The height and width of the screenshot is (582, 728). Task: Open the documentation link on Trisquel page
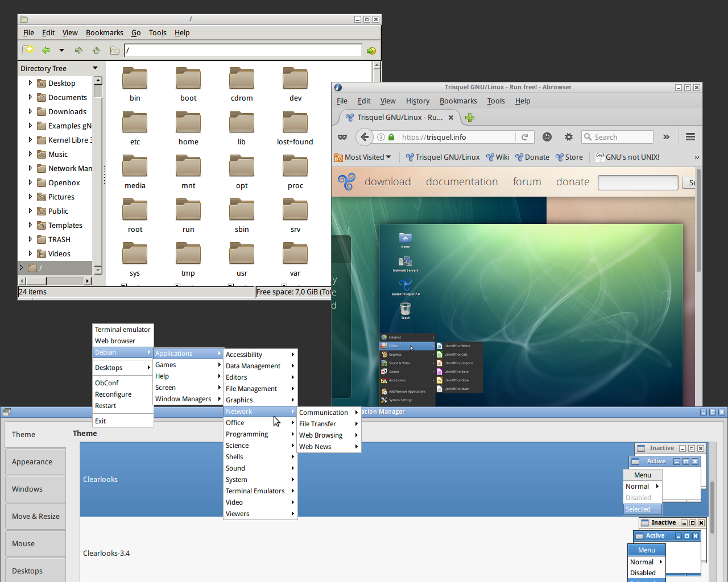pos(462,182)
